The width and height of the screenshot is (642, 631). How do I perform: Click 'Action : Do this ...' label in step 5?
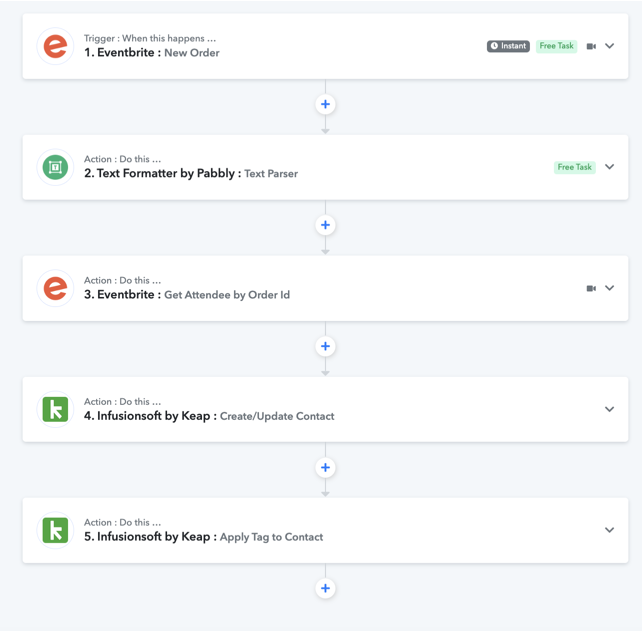[x=122, y=522]
